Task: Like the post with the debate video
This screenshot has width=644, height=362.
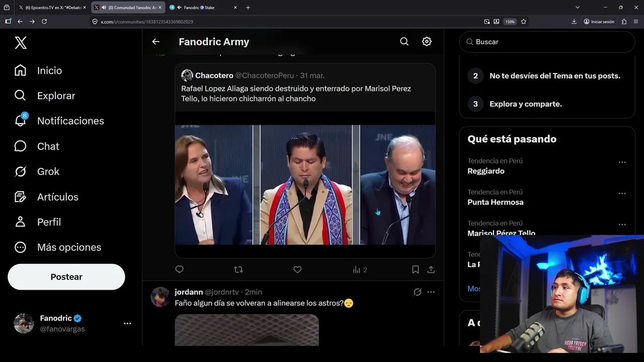Action: pos(297,269)
